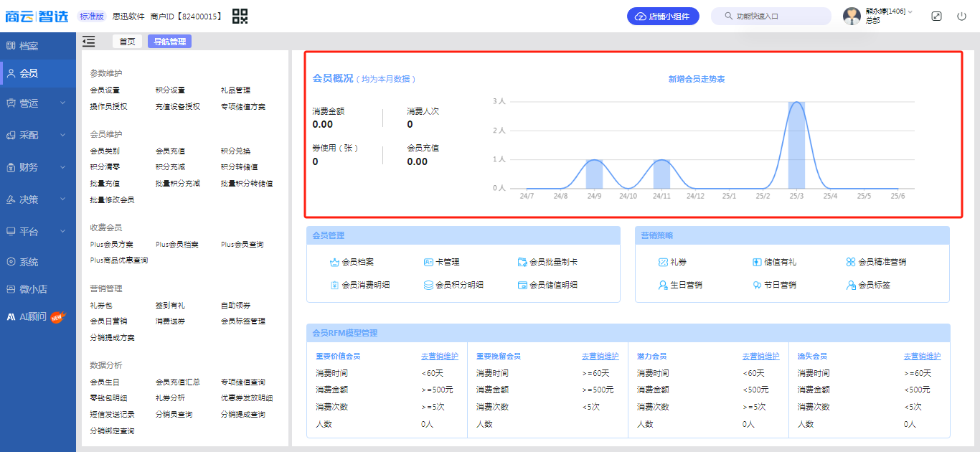Focus the 功能快速入口 search field

[771, 16]
